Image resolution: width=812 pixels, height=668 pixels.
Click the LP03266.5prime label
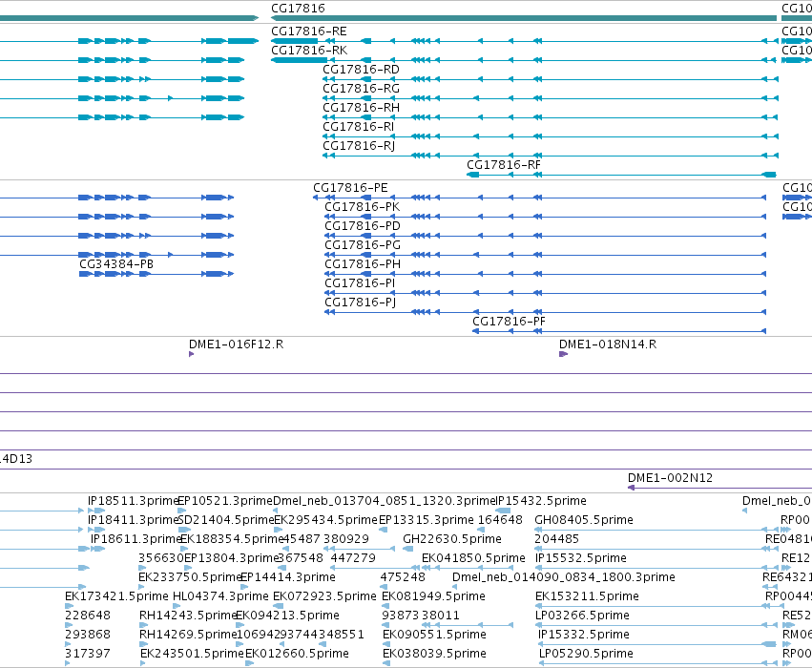583,616
